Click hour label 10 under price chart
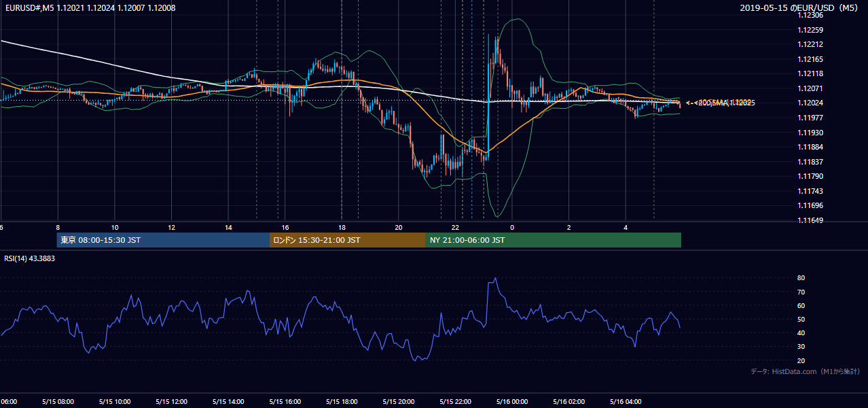 click(115, 227)
